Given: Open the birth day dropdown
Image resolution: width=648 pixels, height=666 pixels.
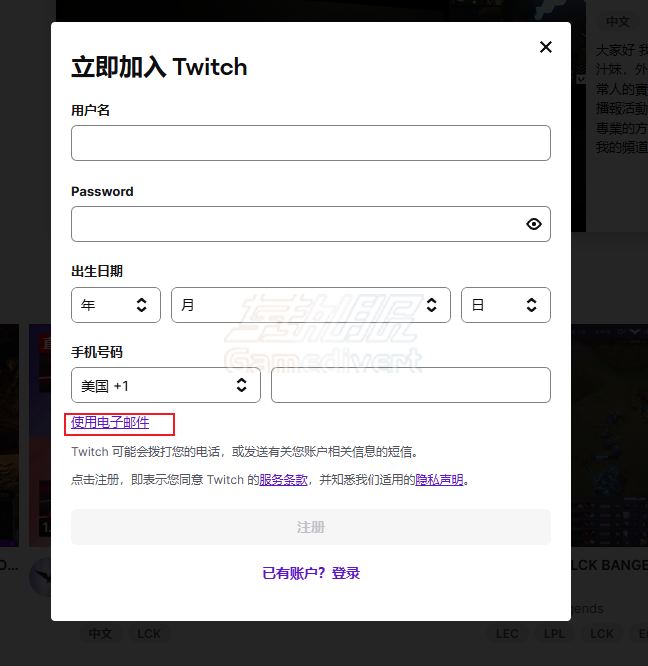Looking at the screenshot, I should tap(506, 305).
